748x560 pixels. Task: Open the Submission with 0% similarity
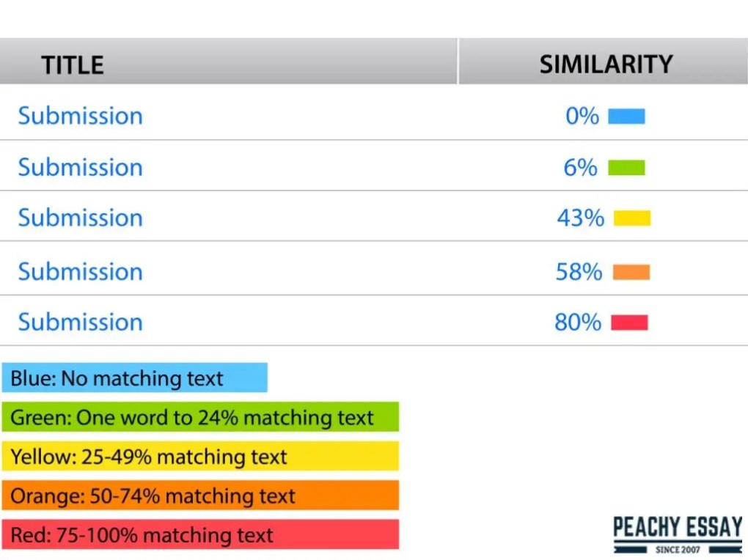click(x=81, y=116)
